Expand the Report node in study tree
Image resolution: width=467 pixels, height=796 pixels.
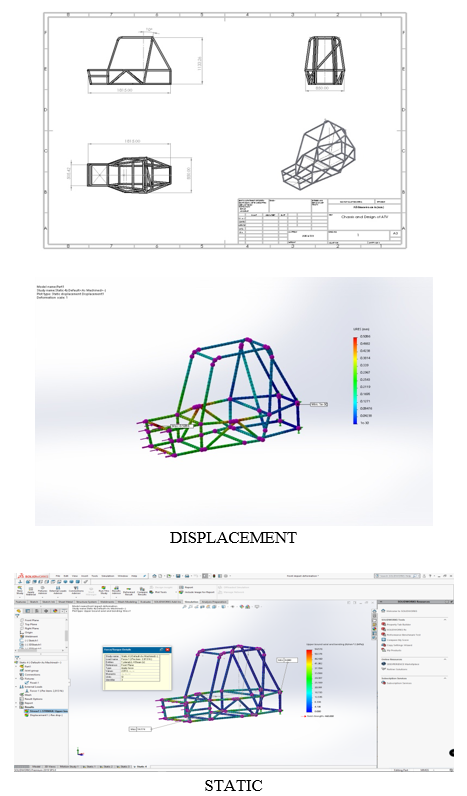[x=16, y=703]
